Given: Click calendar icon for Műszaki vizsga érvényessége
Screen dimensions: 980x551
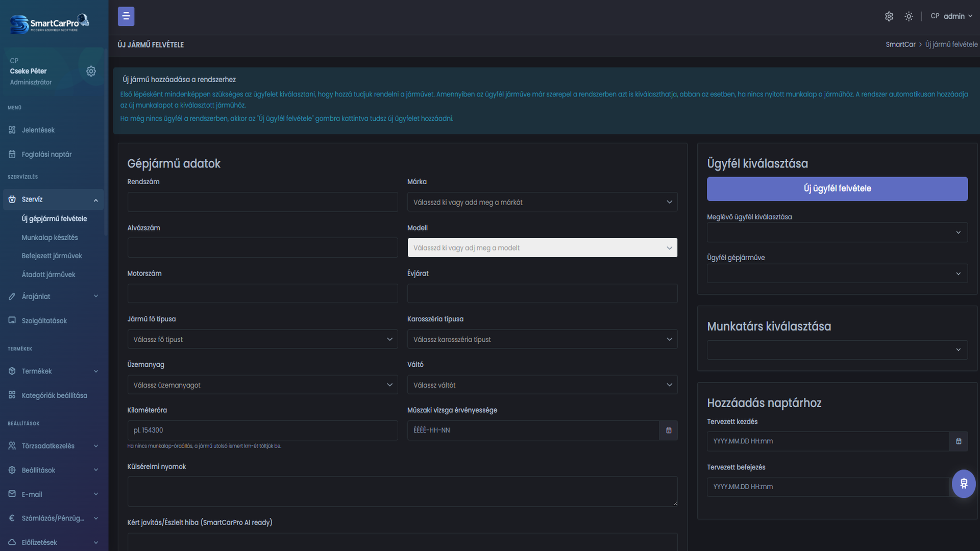Looking at the screenshot, I should point(669,430).
